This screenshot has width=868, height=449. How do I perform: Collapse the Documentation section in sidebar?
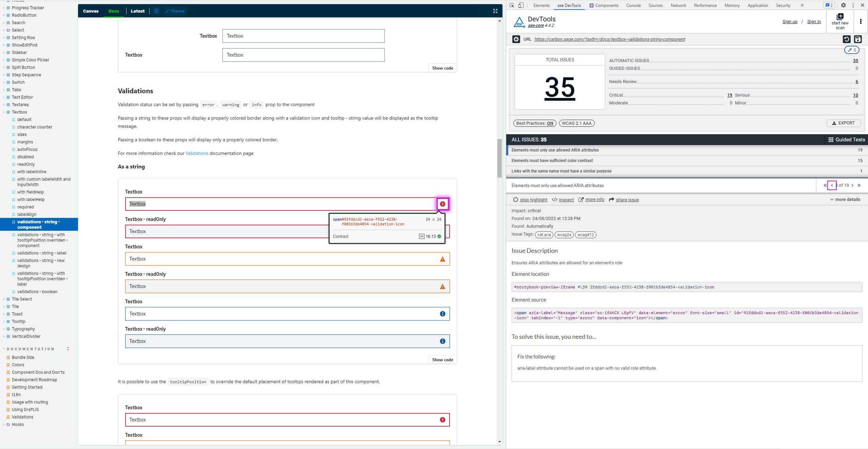[30, 349]
